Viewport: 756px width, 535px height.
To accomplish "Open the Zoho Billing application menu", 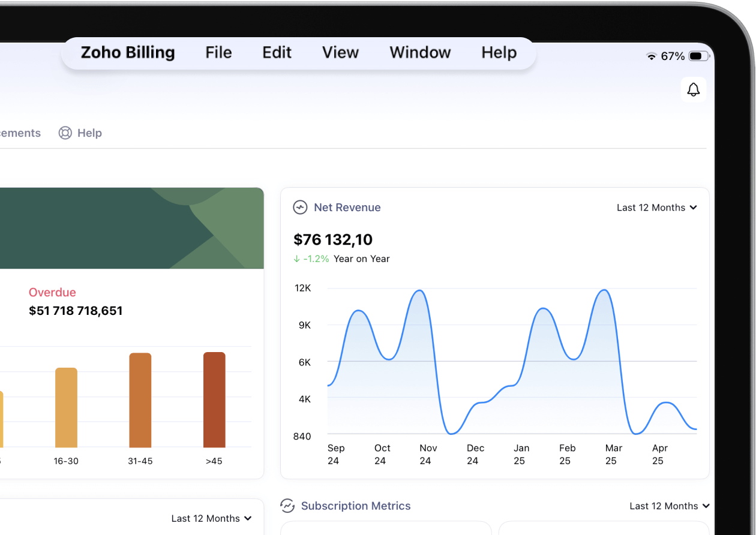I will pyautogui.click(x=128, y=53).
